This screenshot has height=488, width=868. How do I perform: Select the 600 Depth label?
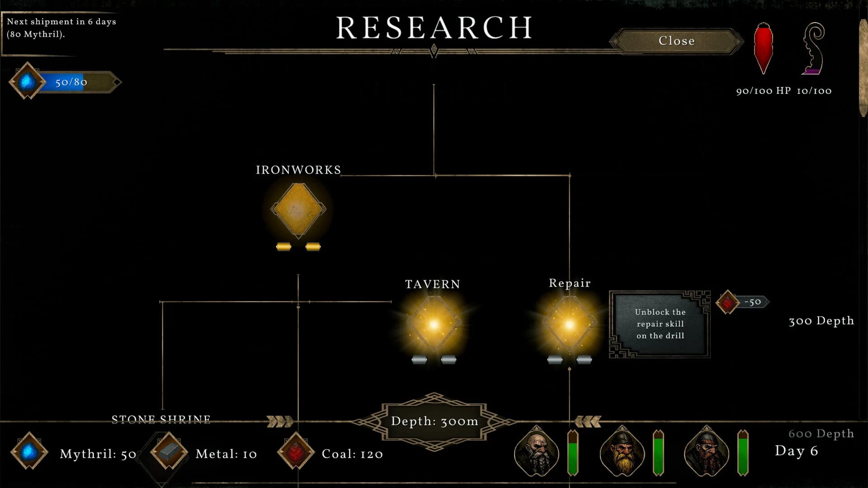tap(821, 433)
